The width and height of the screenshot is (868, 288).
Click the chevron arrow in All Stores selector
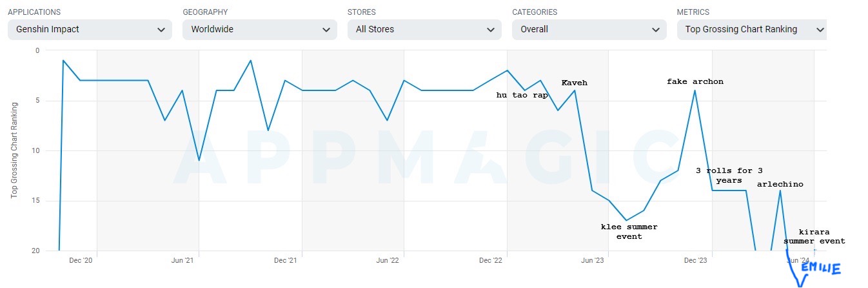coord(490,30)
